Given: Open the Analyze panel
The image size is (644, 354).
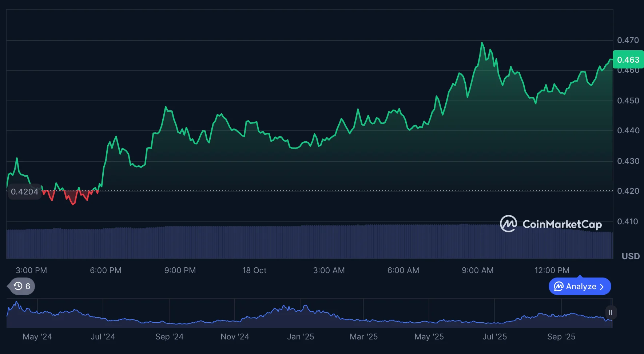Looking at the screenshot, I should pyautogui.click(x=580, y=287).
